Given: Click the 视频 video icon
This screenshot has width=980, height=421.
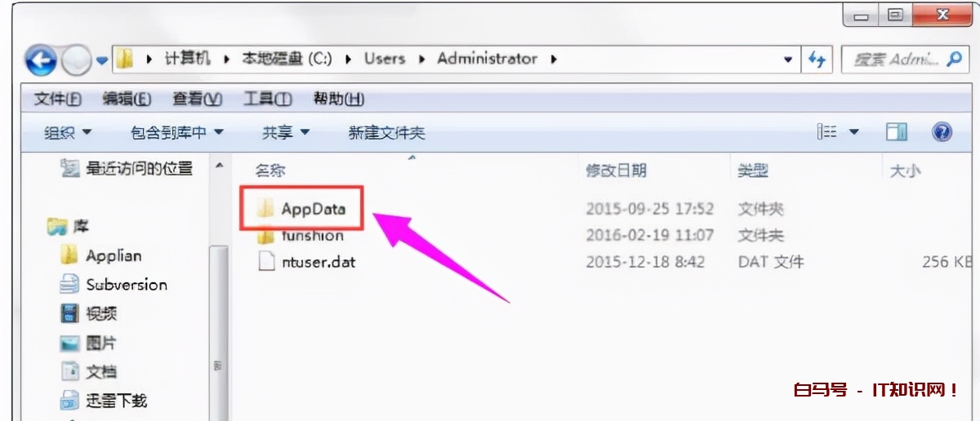Looking at the screenshot, I should tap(69, 313).
